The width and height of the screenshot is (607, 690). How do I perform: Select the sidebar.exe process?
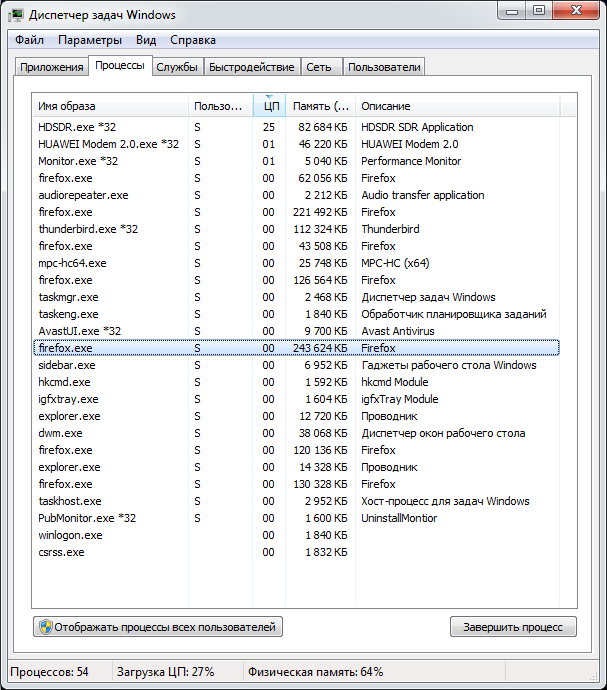click(296, 365)
